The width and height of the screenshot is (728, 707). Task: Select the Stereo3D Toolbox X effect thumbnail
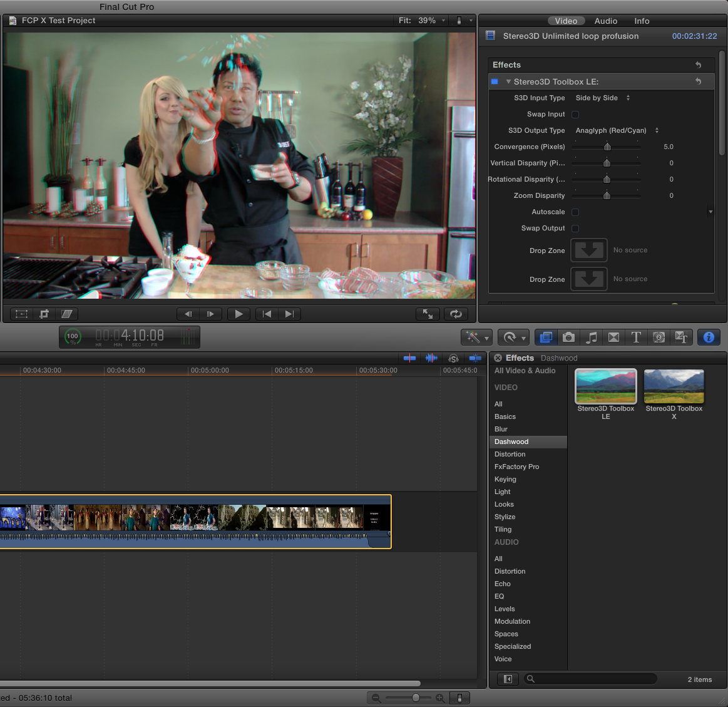point(674,387)
